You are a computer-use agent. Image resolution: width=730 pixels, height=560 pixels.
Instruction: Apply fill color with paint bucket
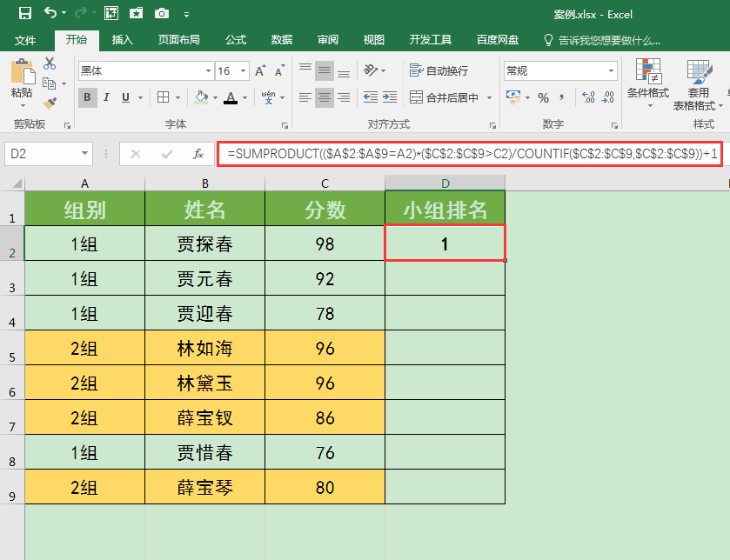click(x=201, y=97)
